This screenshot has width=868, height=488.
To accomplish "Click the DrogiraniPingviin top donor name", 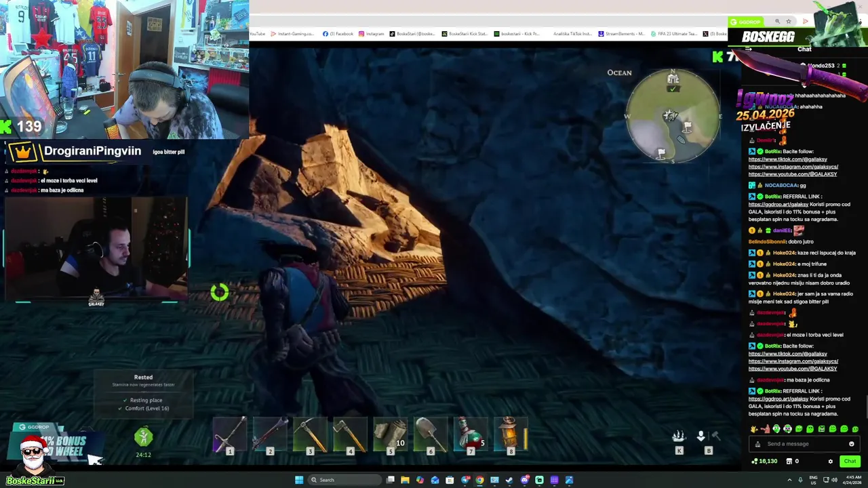I will (93, 151).
